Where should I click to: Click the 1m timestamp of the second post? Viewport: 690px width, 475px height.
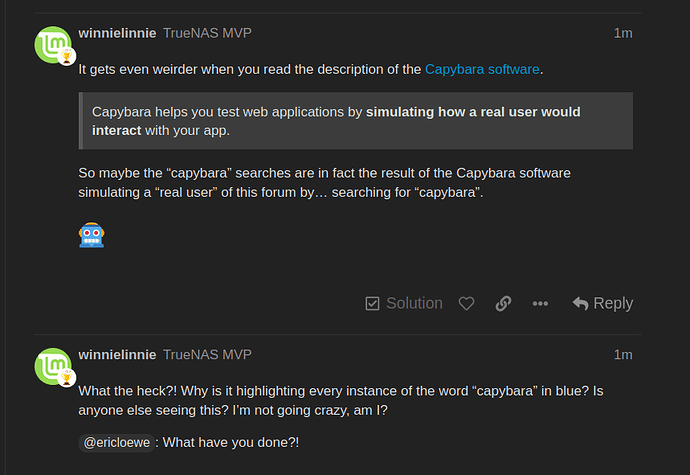[623, 354]
